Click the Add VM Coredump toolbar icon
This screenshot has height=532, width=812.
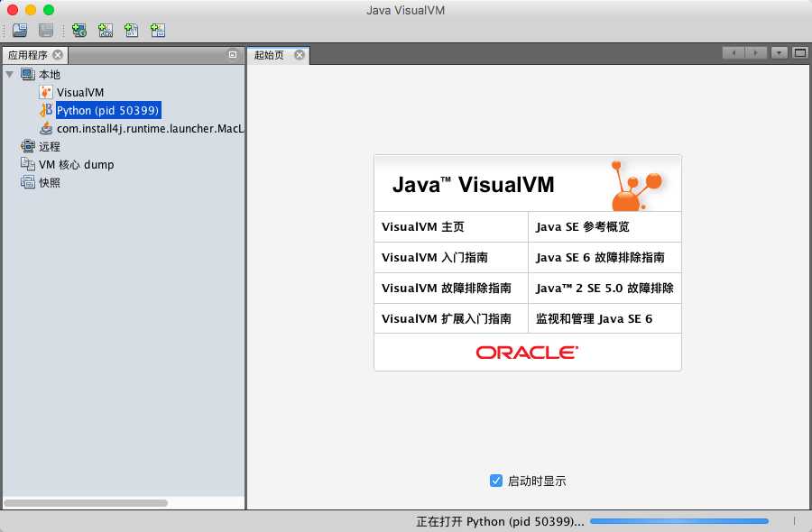click(132, 31)
